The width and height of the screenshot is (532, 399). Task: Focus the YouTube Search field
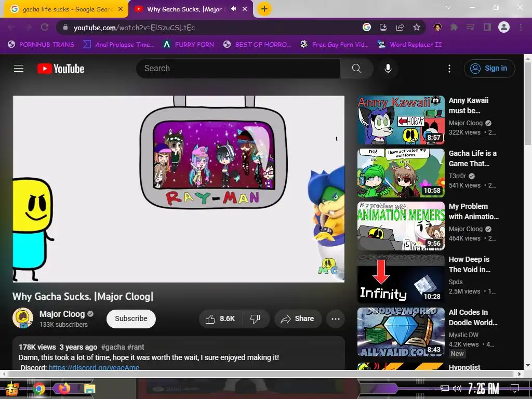(238, 69)
